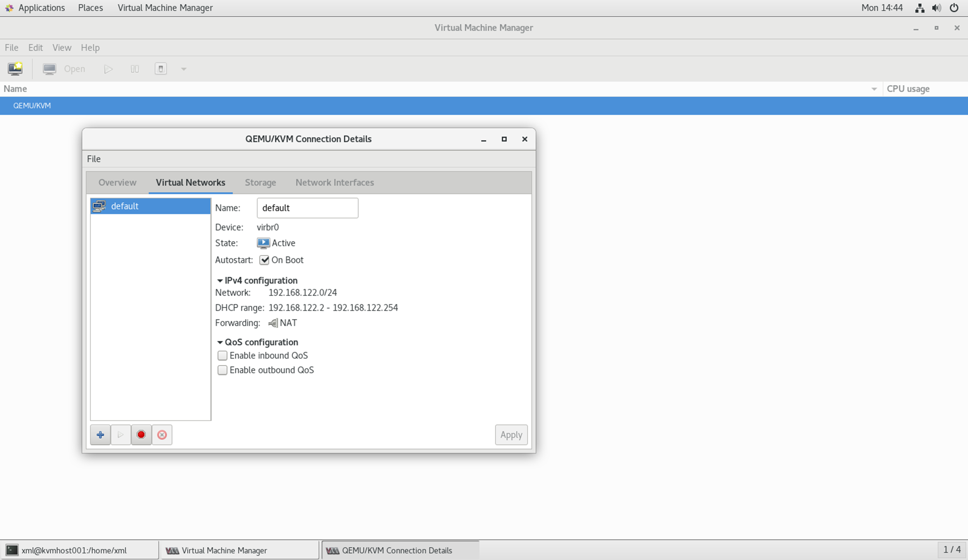
Task: Click the Mon 14:44 clock
Action: (x=882, y=8)
